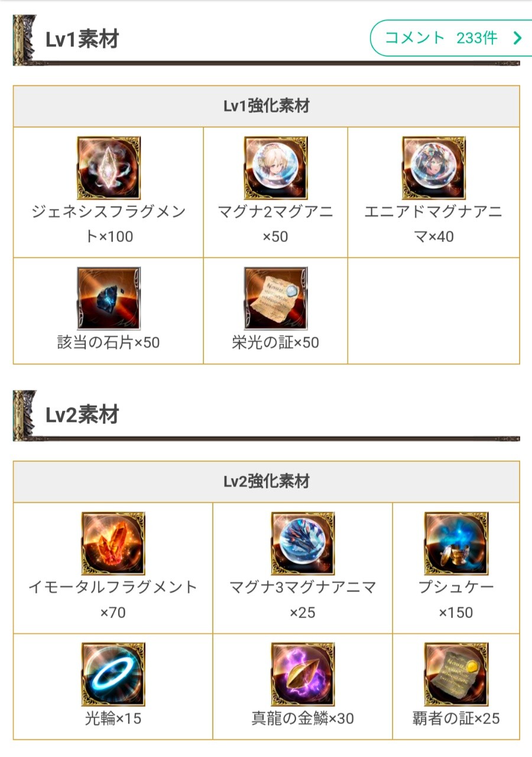Select the 覇者の証 scroll icon
Image resolution: width=532 pixels, height=757 pixels.
(x=456, y=674)
